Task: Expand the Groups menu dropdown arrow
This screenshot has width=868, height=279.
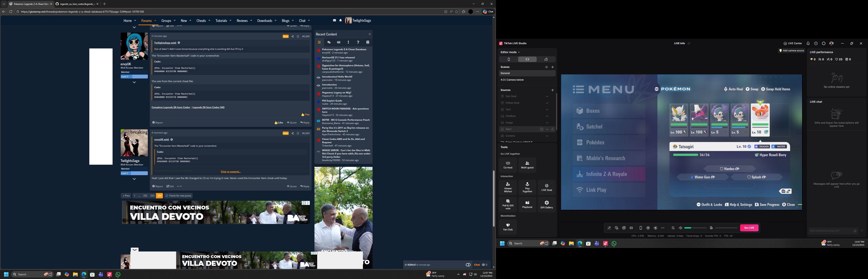Action: 175,21
